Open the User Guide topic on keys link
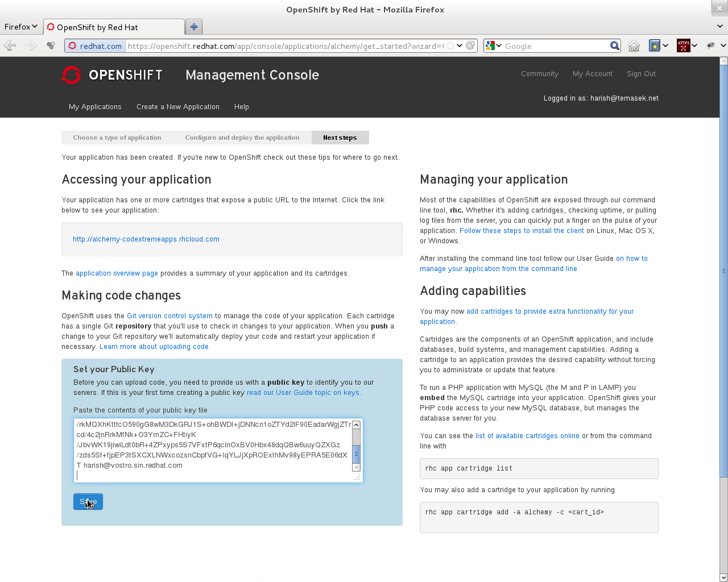 click(x=304, y=393)
